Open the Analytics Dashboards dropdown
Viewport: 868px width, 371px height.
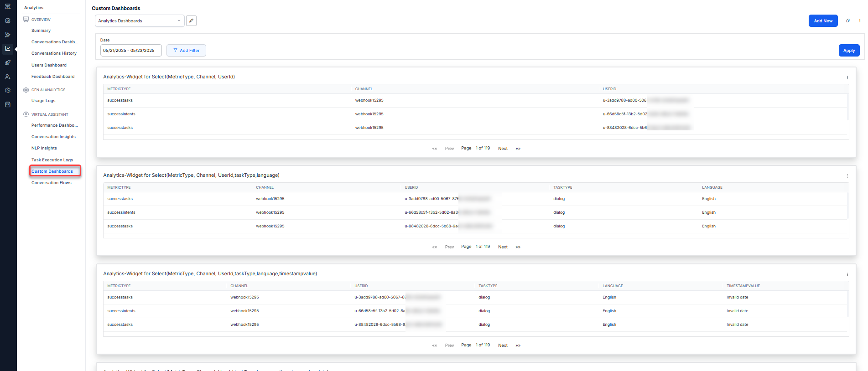139,21
